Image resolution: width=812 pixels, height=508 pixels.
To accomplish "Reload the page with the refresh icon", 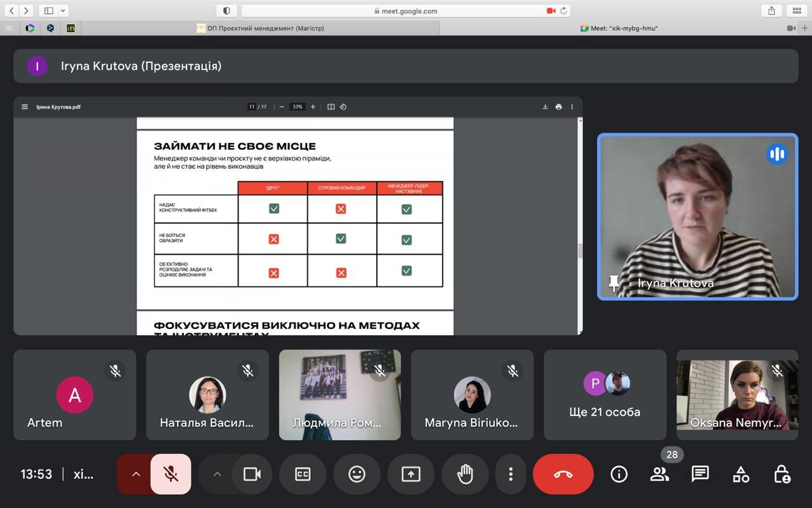I will point(563,11).
